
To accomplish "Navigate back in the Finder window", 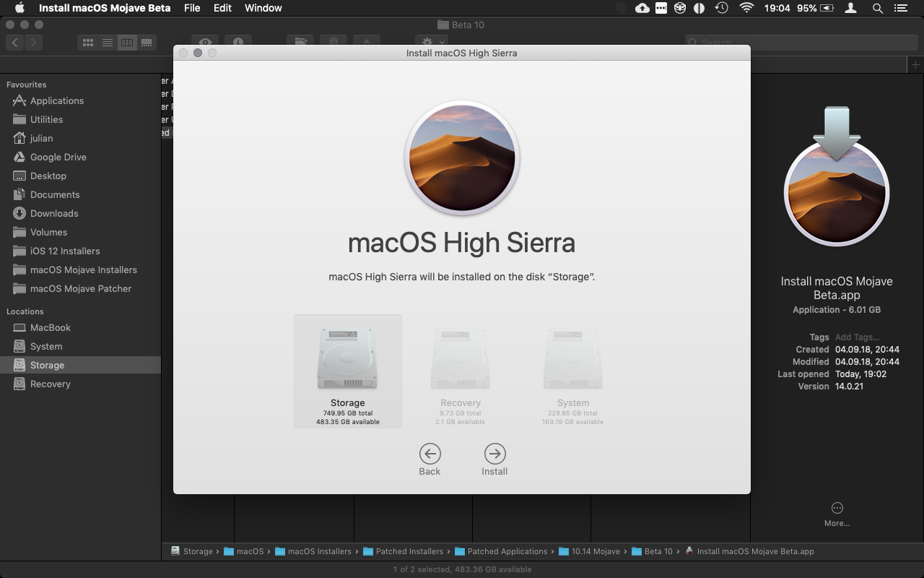I will point(15,43).
